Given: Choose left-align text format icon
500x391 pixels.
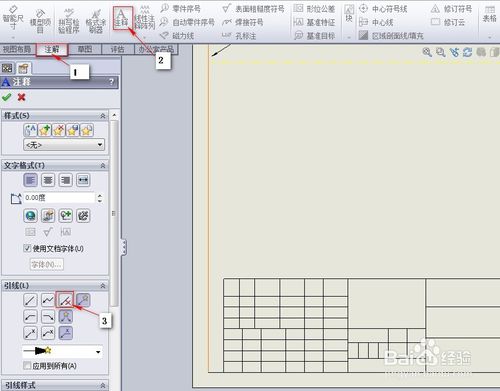Looking at the screenshot, I should pyautogui.click(x=30, y=180).
